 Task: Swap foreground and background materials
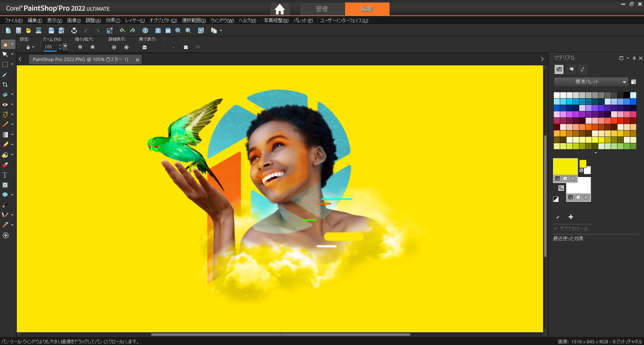[x=561, y=188]
